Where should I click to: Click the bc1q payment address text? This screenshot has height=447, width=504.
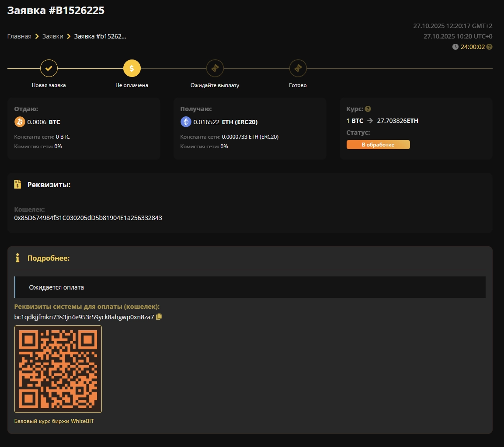(84, 317)
